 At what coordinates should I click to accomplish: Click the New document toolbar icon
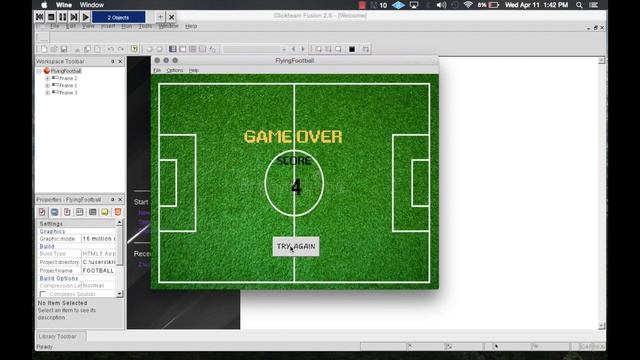click(44, 49)
